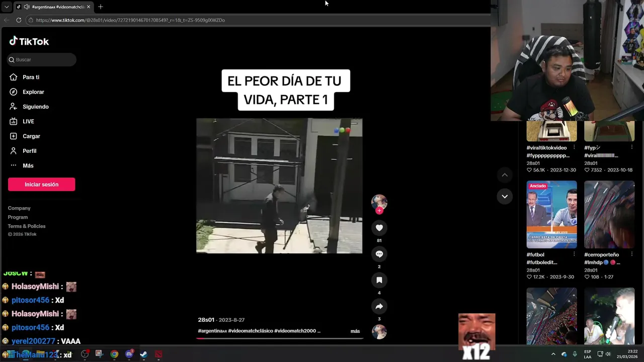
Task: Share the video with the arrow icon
Action: (379, 306)
